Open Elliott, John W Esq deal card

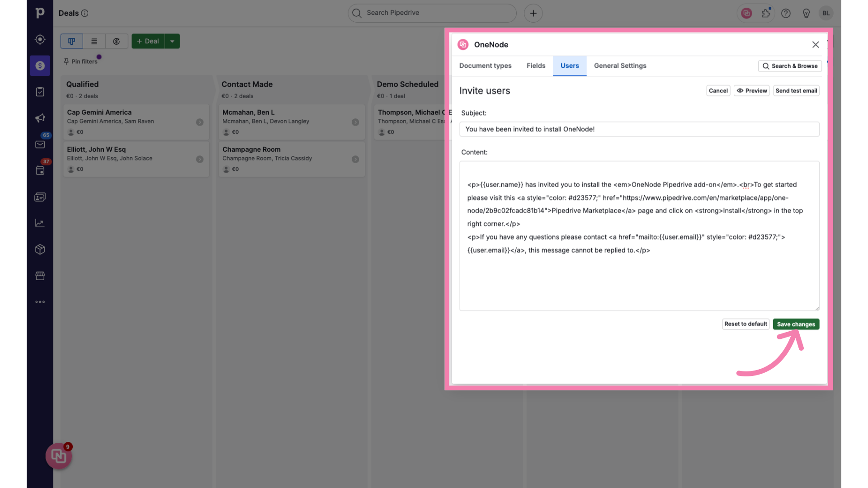pyautogui.click(x=136, y=159)
